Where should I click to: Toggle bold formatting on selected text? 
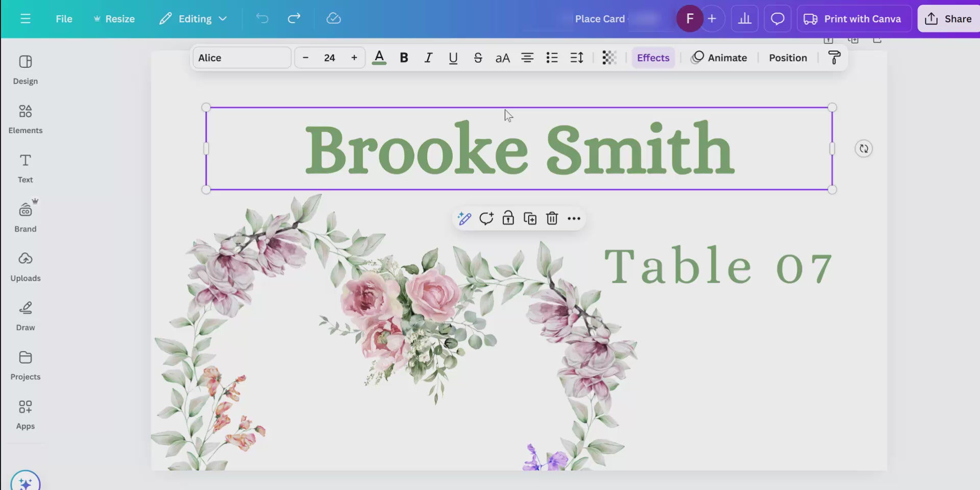click(x=404, y=58)
